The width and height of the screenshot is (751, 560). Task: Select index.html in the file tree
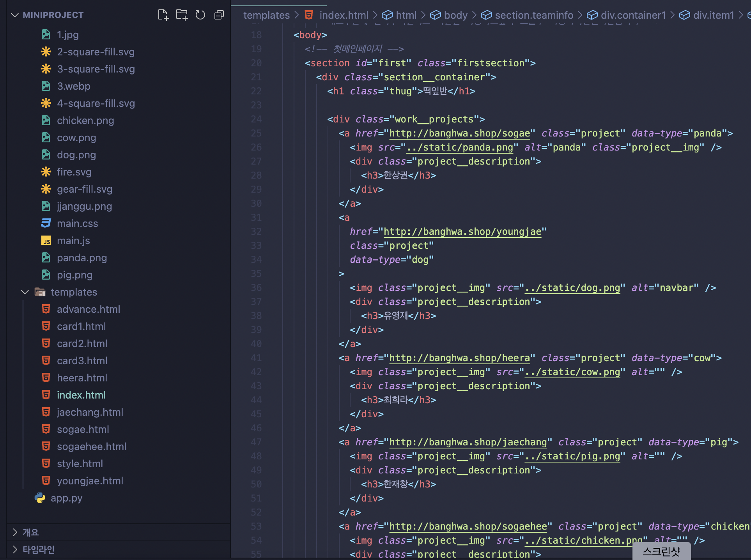tap(81, 395)
